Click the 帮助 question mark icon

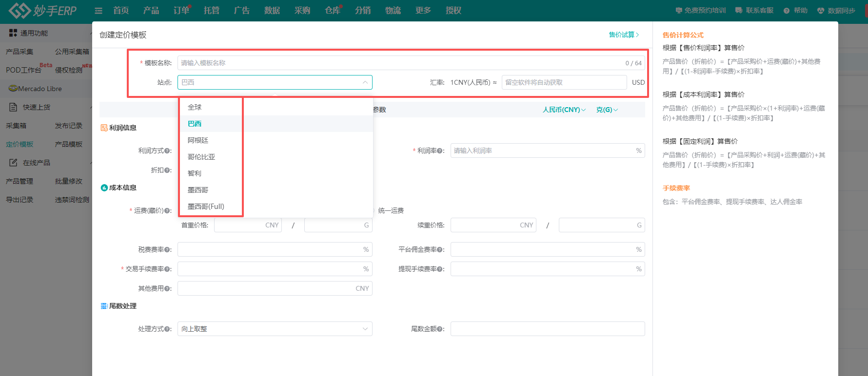tap(787, 11)
